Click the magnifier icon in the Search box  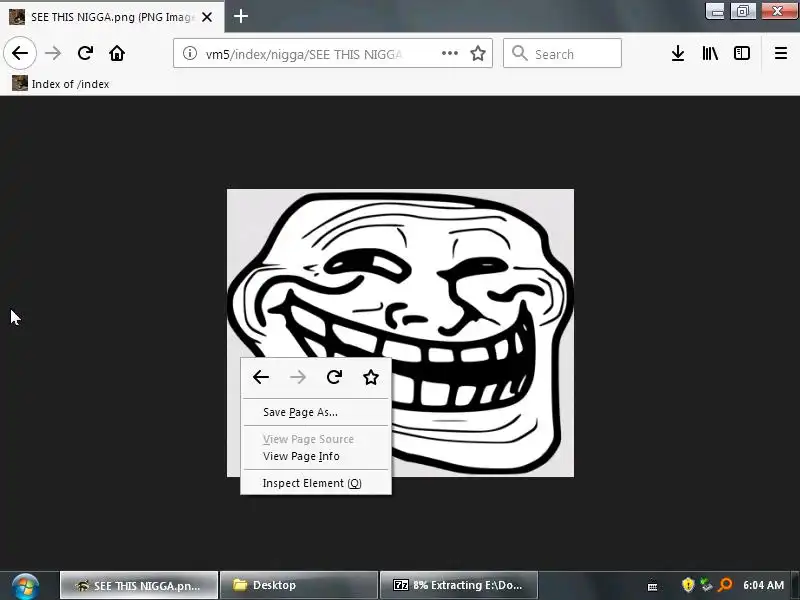pos(519,53)
